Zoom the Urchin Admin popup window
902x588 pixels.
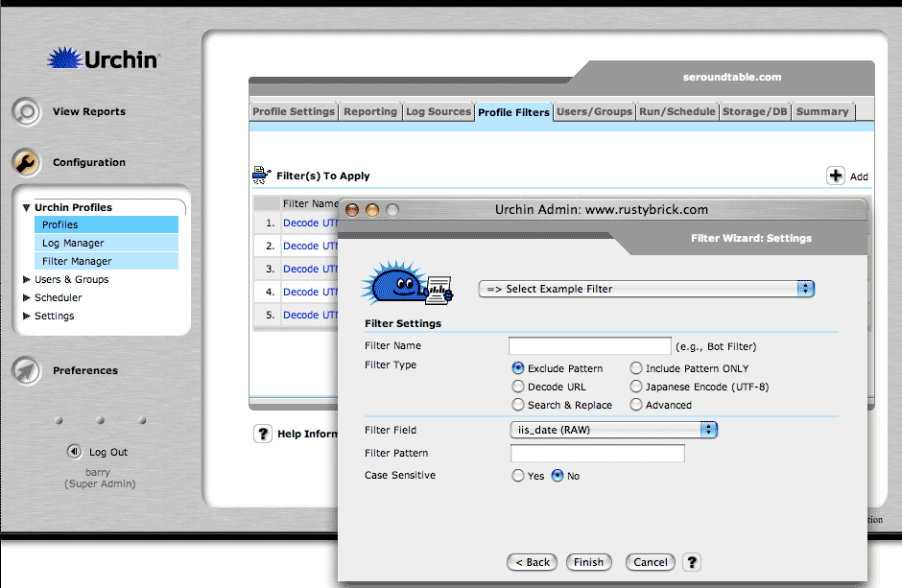[392, 210]
